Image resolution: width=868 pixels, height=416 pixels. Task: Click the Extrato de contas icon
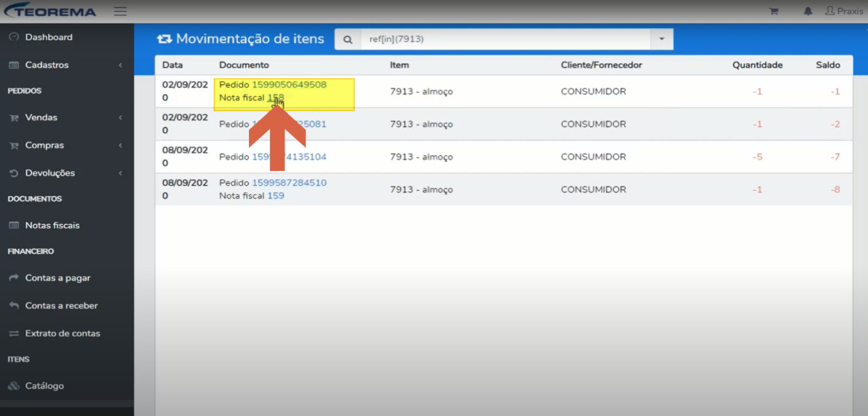14,334
